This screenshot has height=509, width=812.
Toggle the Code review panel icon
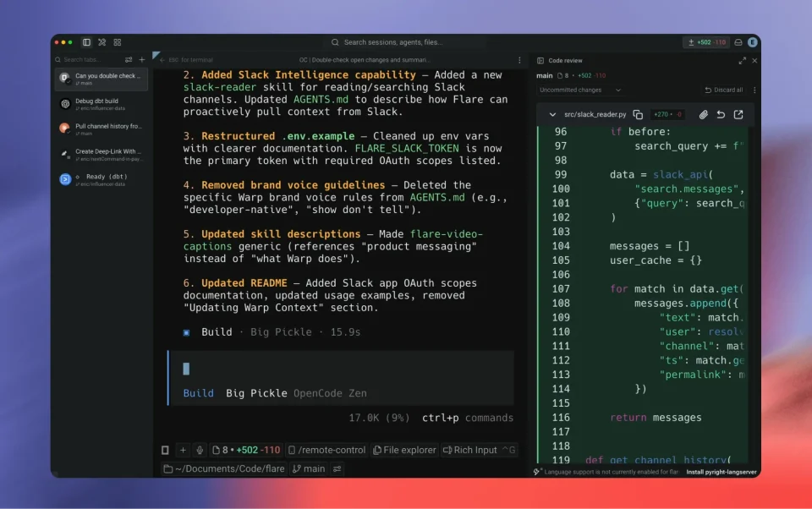tap(540, 61)
